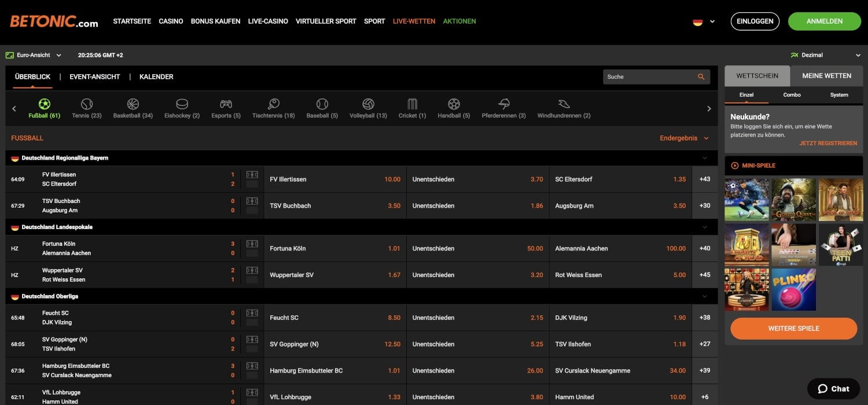The width and height of the screenshot is (868, 405).
Task: Bet on Unentschieden 1.86 for TSV Buchbach
Action: pyautogui.click(x=478, y=206)
